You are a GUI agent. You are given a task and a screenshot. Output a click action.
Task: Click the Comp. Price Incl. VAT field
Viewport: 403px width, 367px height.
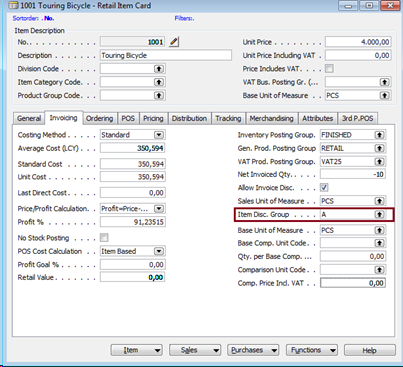coord(353,283)
